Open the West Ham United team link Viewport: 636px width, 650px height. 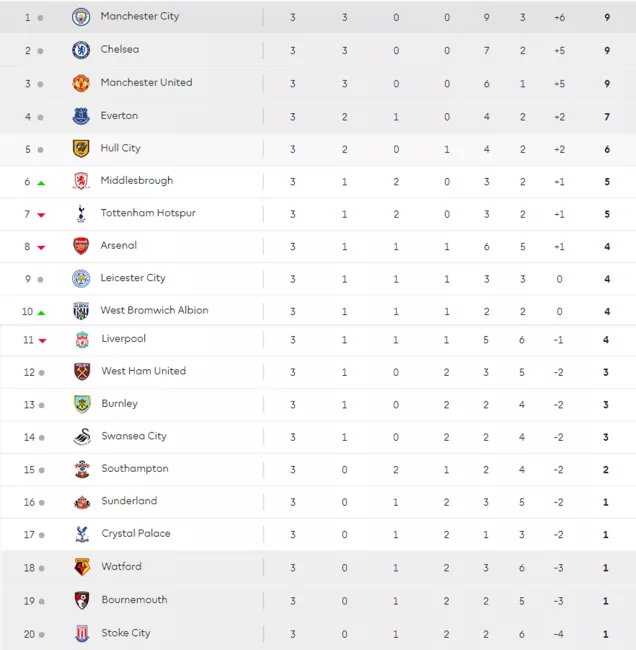143,371
